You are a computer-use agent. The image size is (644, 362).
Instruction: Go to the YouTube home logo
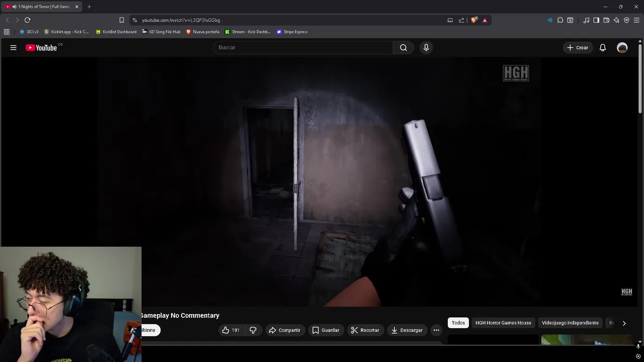point(41,48)
